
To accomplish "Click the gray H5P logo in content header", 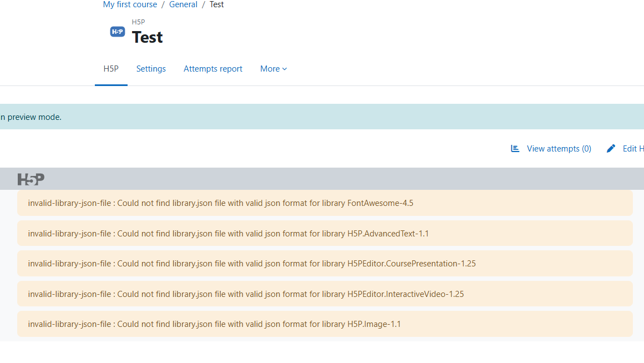I will (31, 179).
